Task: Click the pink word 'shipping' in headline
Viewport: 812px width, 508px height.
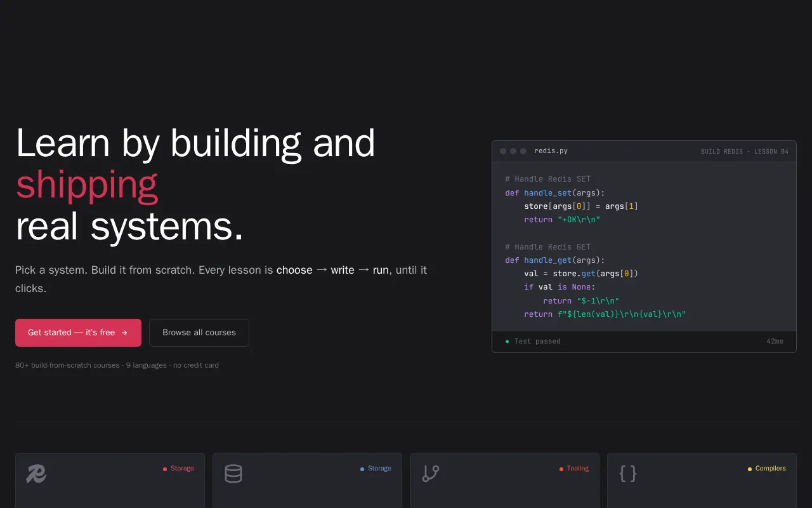Action: (x=87, y=184)
